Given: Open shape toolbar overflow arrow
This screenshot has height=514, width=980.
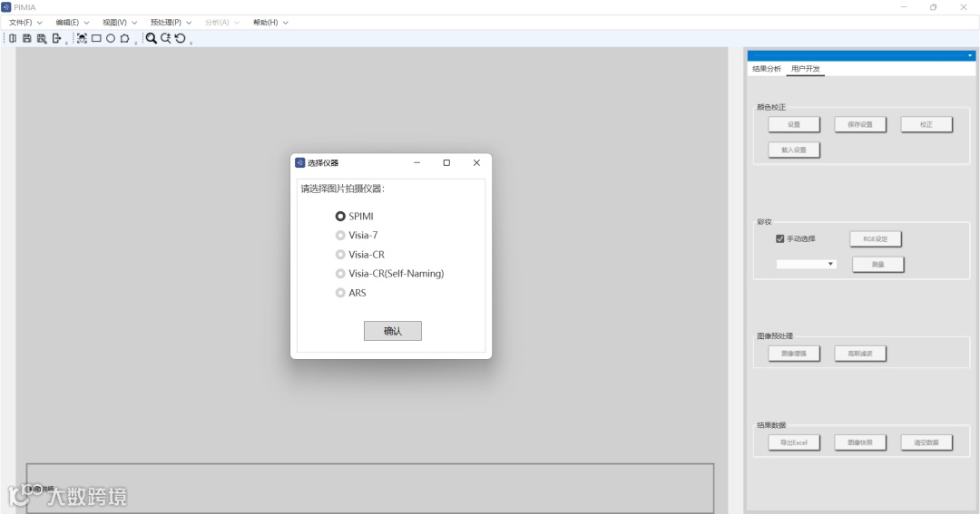Looking at the screenshot, I should point(135,43).
